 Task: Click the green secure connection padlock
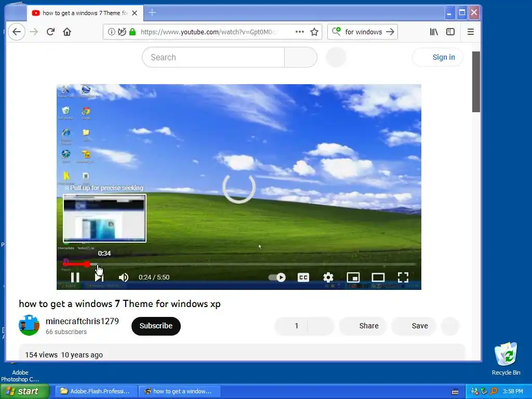[x=132, y=32]
